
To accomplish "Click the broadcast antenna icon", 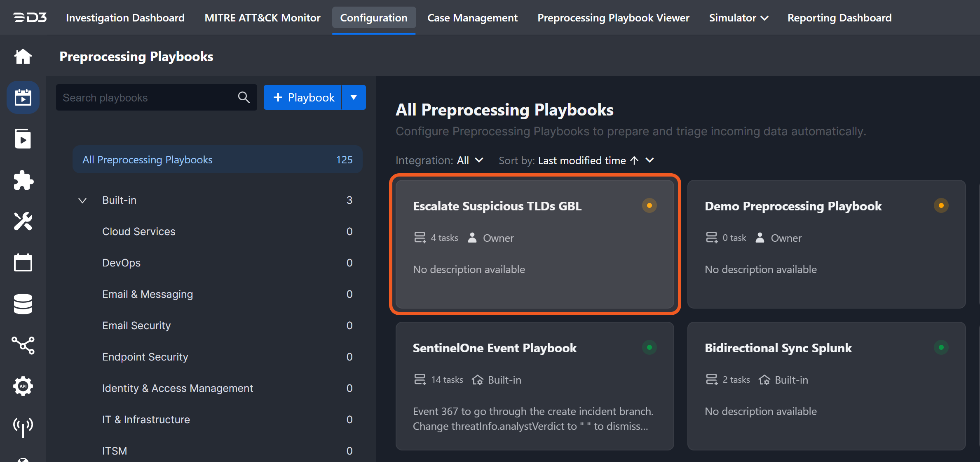I will coord(23,427).
